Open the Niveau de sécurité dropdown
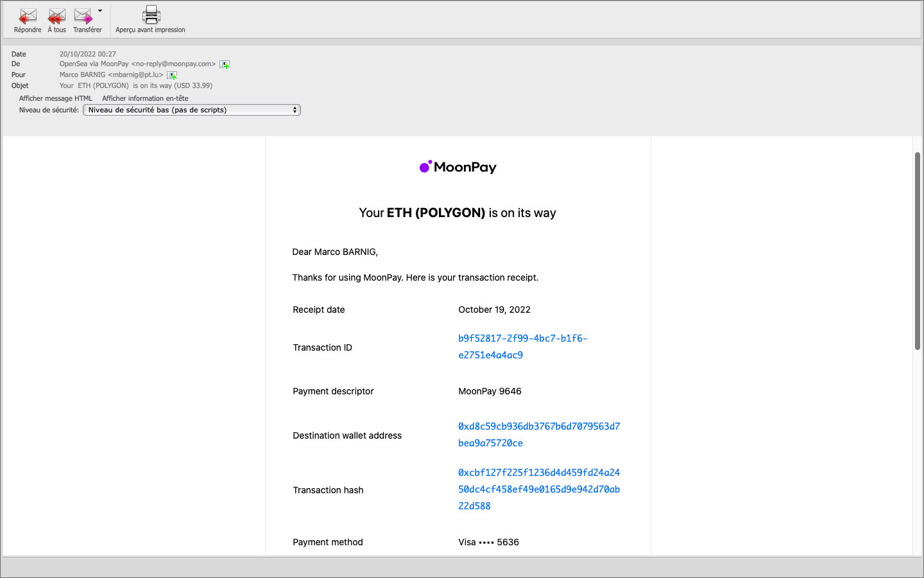Screen dimensions: 924x578 click(192, 110)
